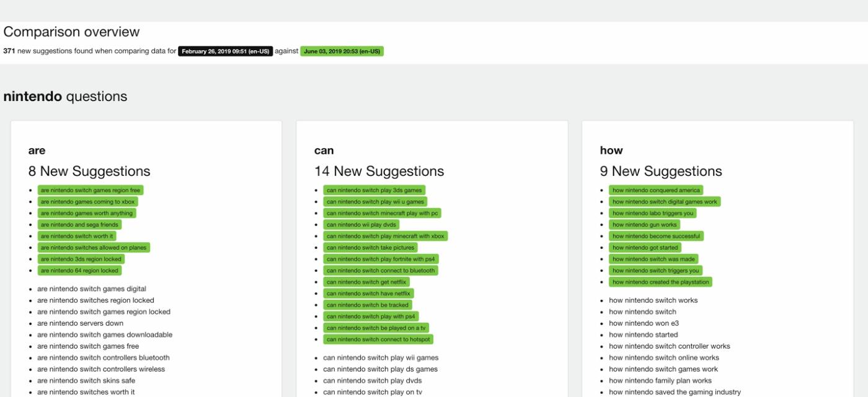Click 'can nintendo switch minecraft play with pc'

[382, 213]
